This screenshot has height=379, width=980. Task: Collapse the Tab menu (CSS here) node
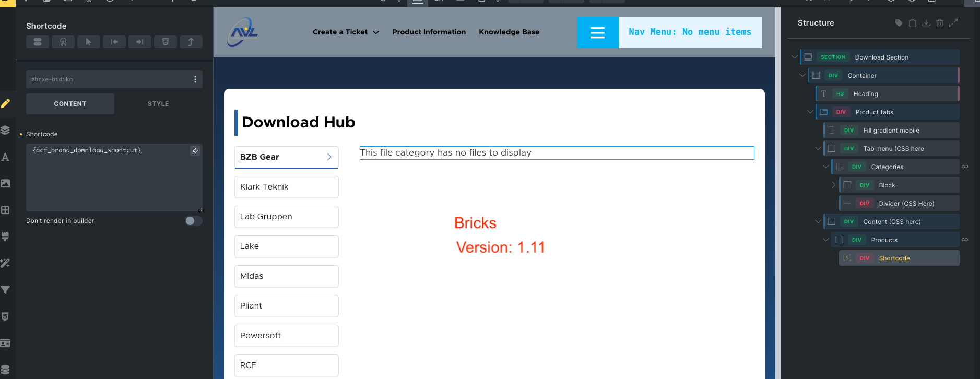pos(818,148)
